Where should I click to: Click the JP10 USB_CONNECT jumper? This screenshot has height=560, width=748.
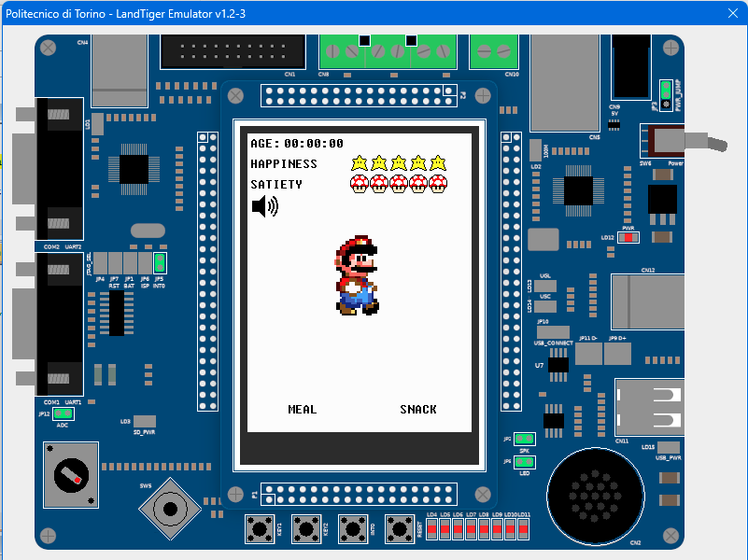pos(553,332)
